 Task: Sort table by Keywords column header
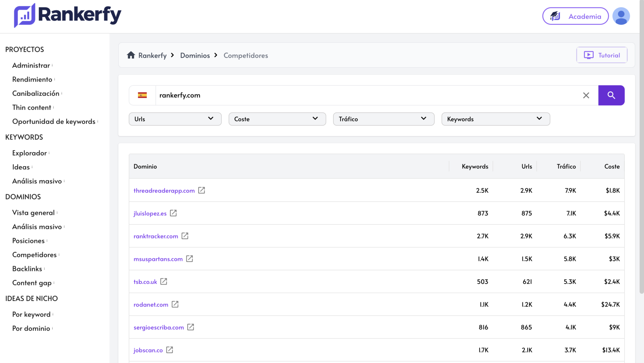(475, 167)
